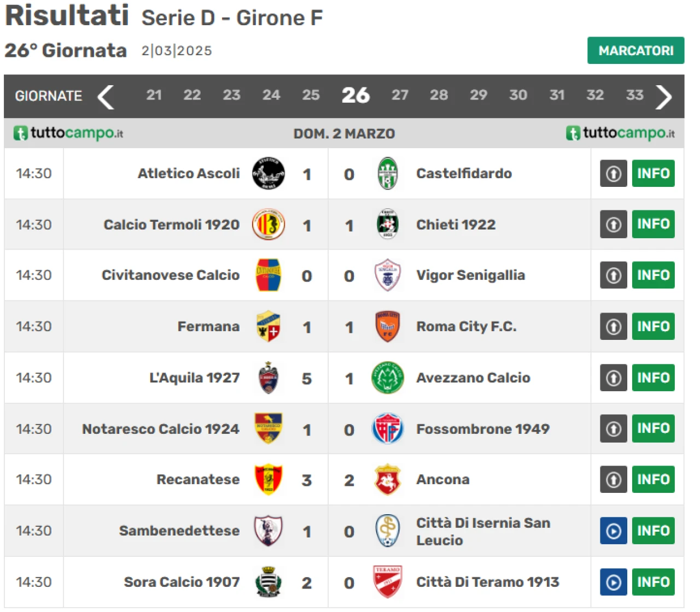The width and height of the screenshot is (700, 612).
Task: Go to next giornate with right chevron
Action: [x=664, y=97]
